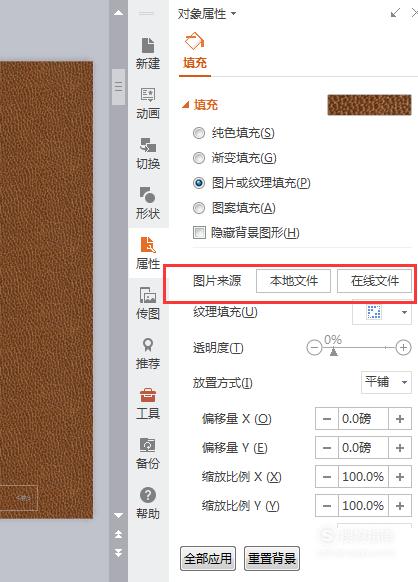Decrease 偏移量 Y value

pos(327,448)
